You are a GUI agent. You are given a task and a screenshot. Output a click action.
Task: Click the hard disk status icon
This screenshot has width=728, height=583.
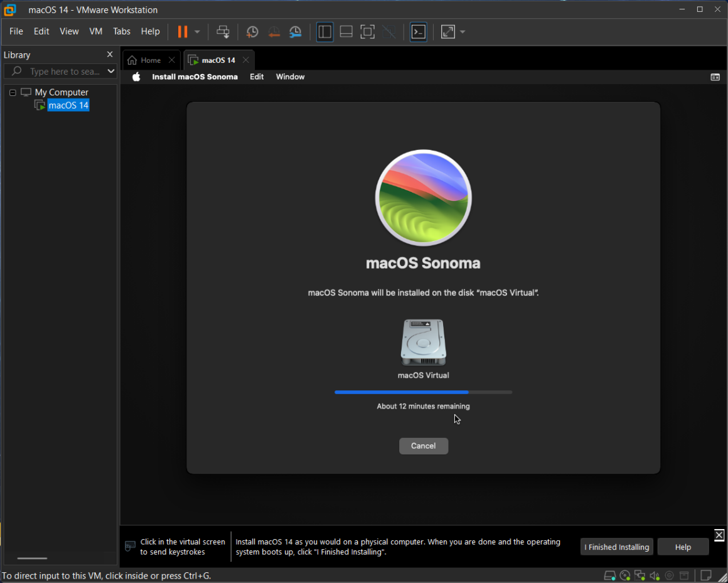tap(609, 576)
